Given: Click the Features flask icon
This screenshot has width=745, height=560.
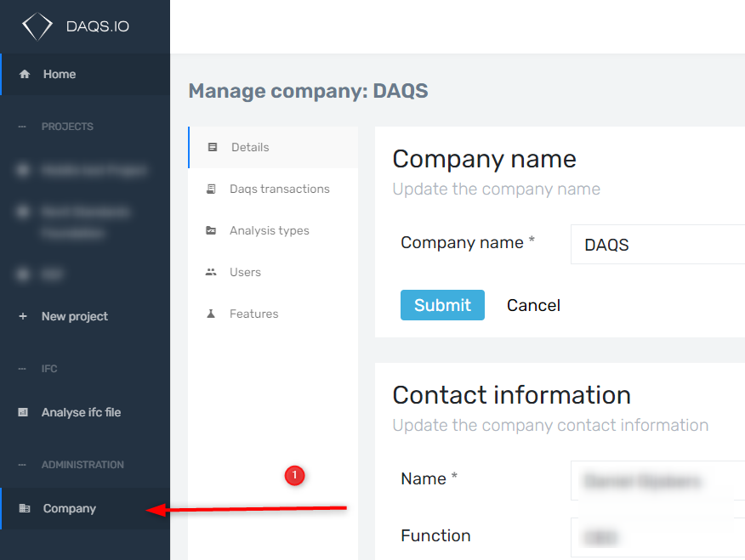Looking at the screenshot, I should tap(211, 314).
